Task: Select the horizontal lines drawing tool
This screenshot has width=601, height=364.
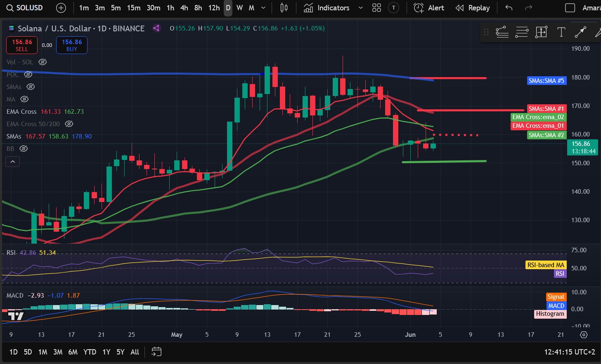Action: click(x=522, y=32)
